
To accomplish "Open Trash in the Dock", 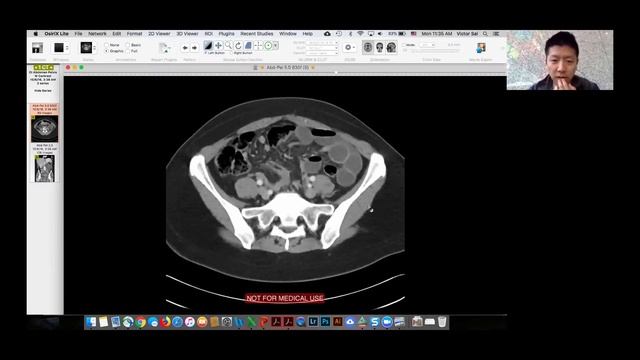I will coord(442,322).
